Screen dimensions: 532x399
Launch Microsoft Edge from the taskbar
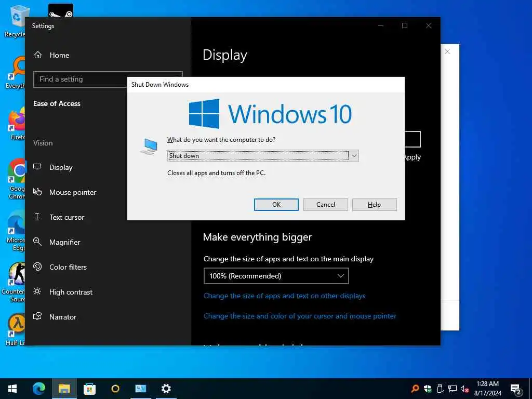pos(38,389)
